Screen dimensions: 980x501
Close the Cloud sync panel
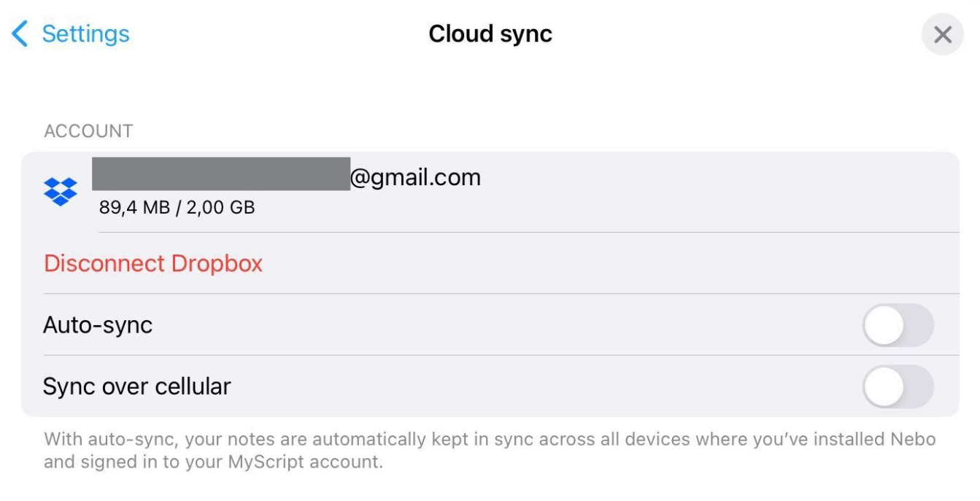click(943, 34)
